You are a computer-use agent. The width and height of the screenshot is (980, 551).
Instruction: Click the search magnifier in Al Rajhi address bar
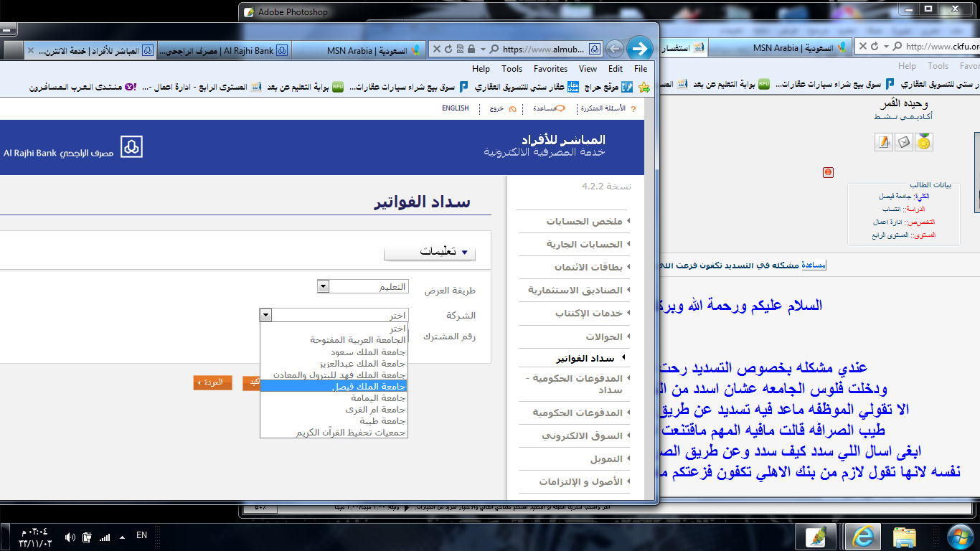(494, 49)
